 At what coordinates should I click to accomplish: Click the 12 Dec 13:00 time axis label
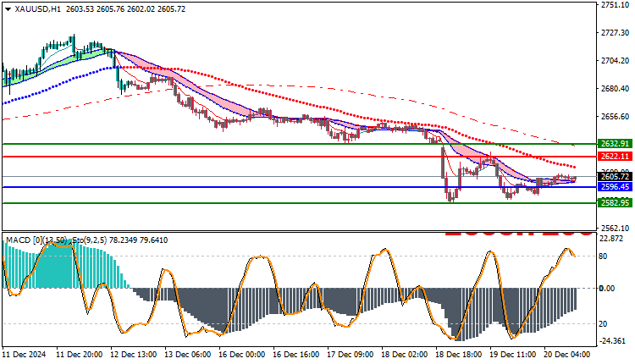click(x=133, y=355)
